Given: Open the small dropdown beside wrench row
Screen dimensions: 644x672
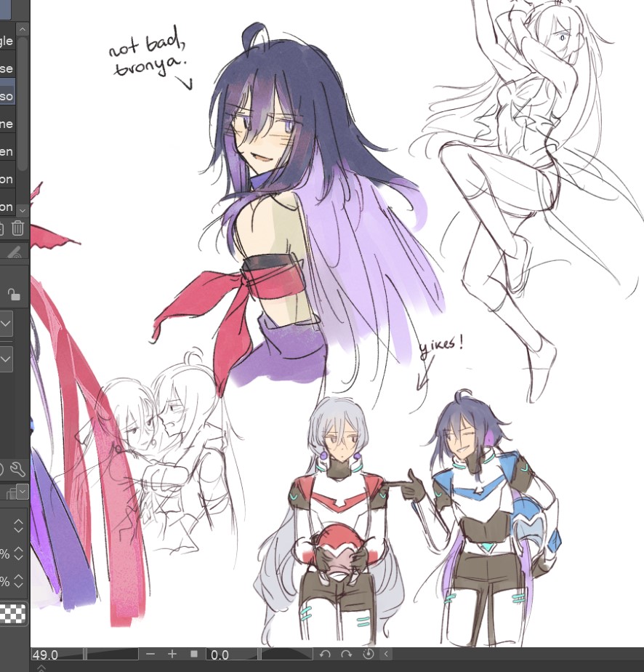Looking at the screenshot, I should click(x=23, y=492).
